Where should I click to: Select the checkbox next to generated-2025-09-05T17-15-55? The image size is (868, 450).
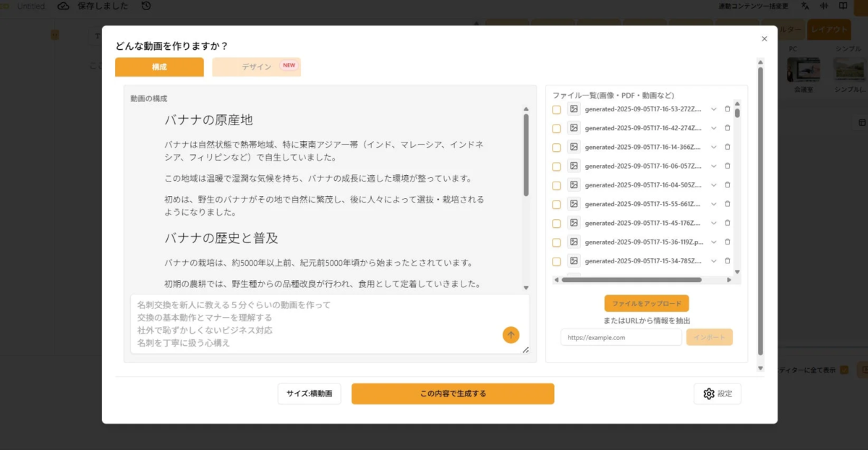coord(556,203)
